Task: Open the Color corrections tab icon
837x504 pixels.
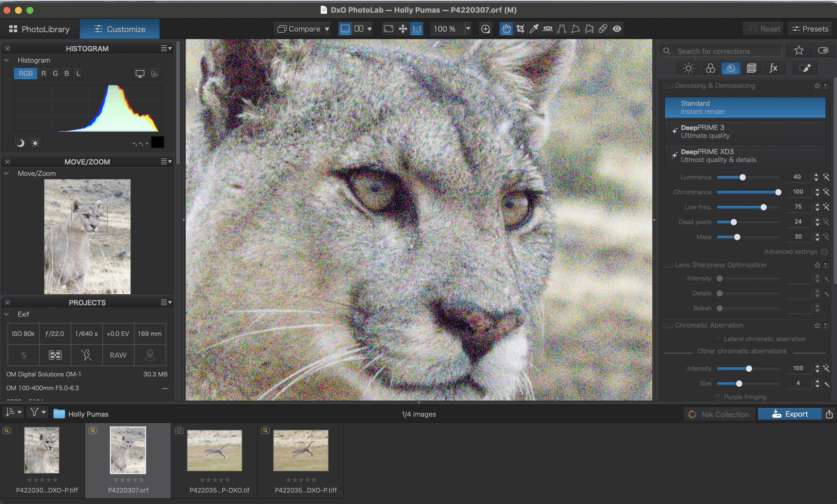Action: click(x=710, y=68)
